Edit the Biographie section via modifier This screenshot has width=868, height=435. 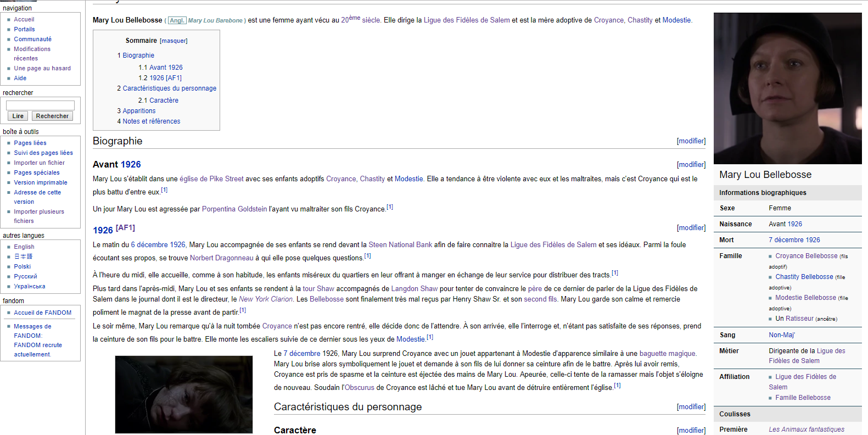click(691, 141)
